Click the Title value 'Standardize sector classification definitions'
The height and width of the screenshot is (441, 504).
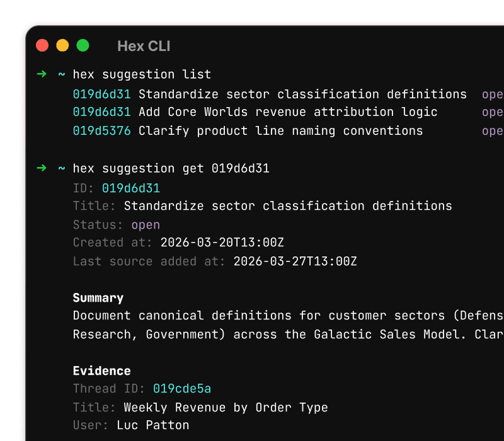click(288, 206)
